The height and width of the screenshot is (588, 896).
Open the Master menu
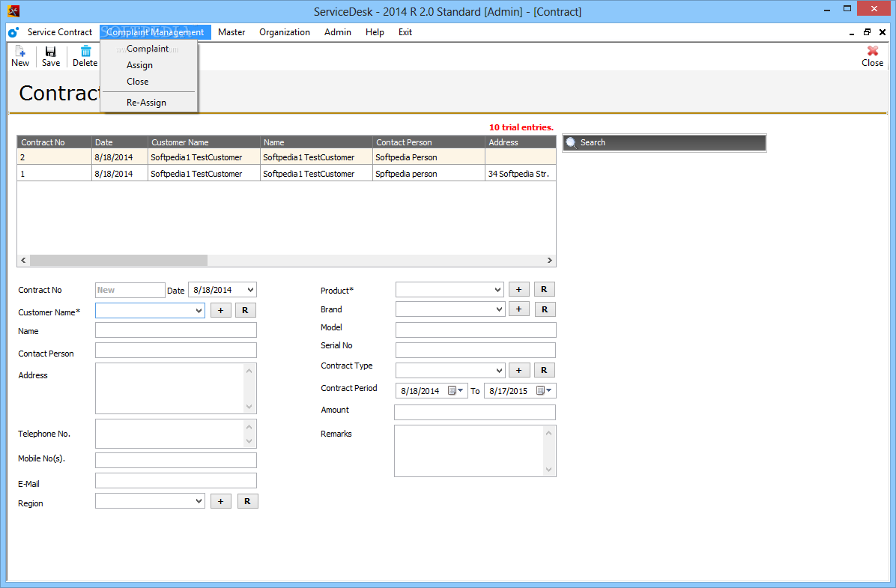tap(231, 32)
